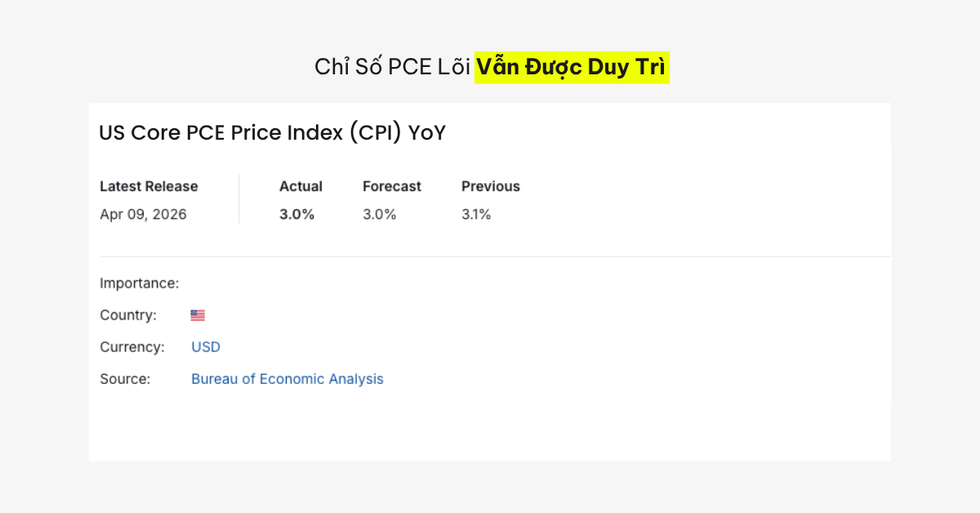Click 'YoY' at the end of the card title
Viewport: 980px width, 513px height.
pyautogui.click(x=427, y=133)
